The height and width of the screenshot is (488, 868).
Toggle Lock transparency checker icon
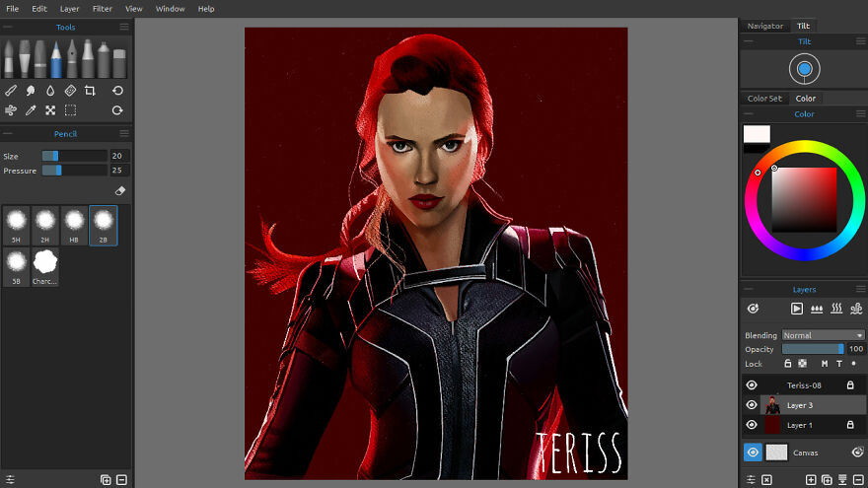click(x=802, y=364)
